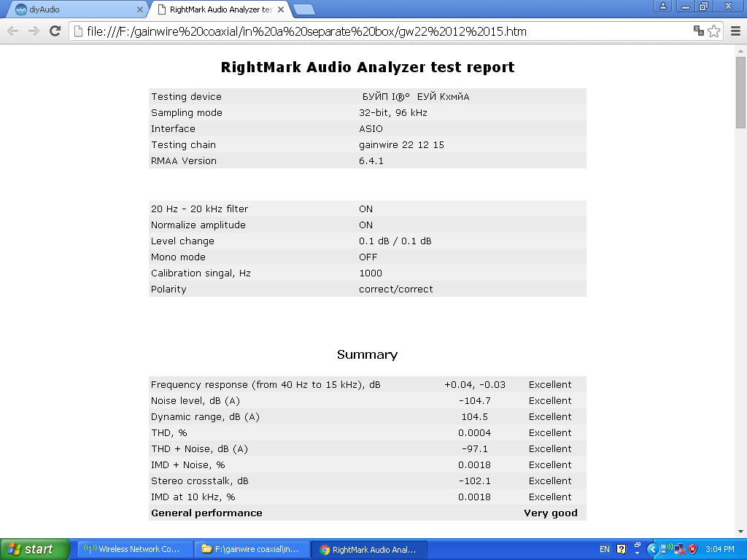Click the page file icon in address bar
747x560 pixels.
[78, 31]
